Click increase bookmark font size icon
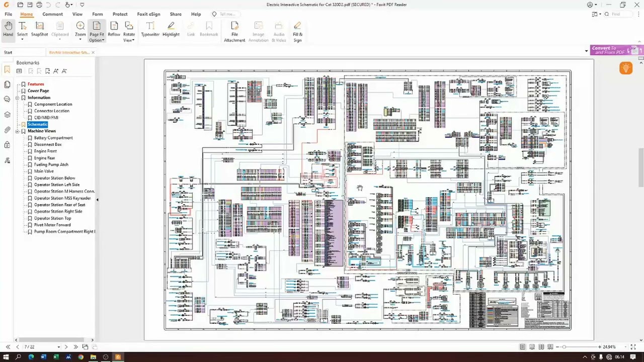644x362 pixels. click(x=56, y=71)
